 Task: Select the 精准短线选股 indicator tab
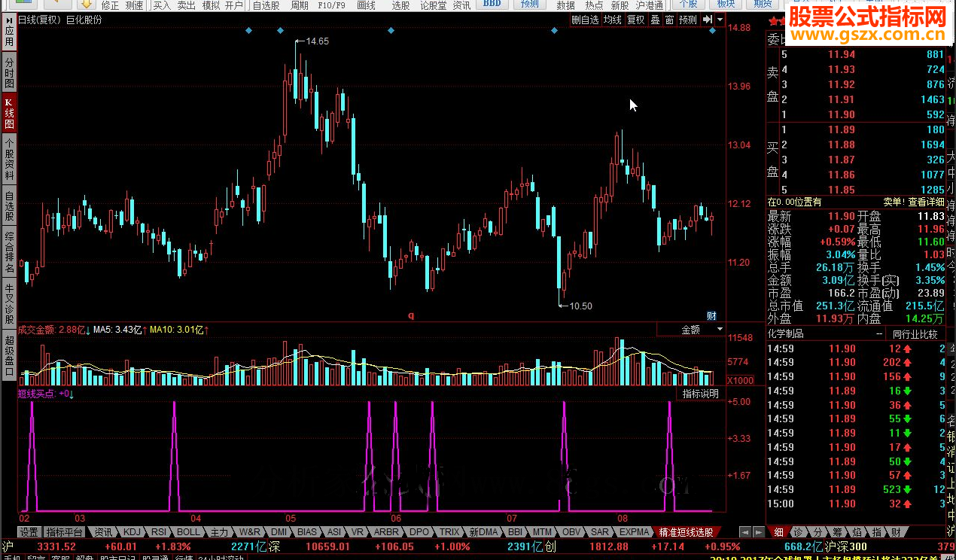(x=685, y=531)
